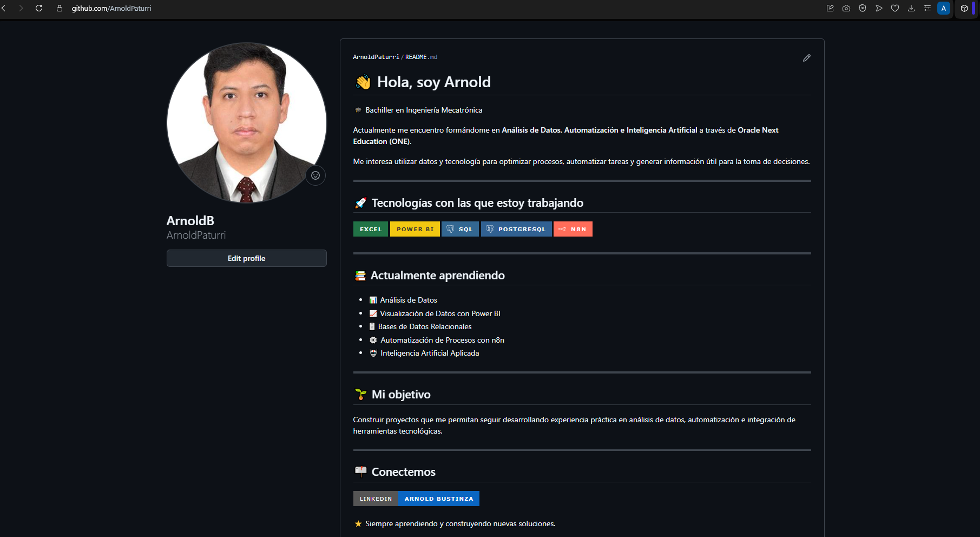
Task: Click the 'Oracle Next Education (ONE)' bold text
Action: [565, 136]
